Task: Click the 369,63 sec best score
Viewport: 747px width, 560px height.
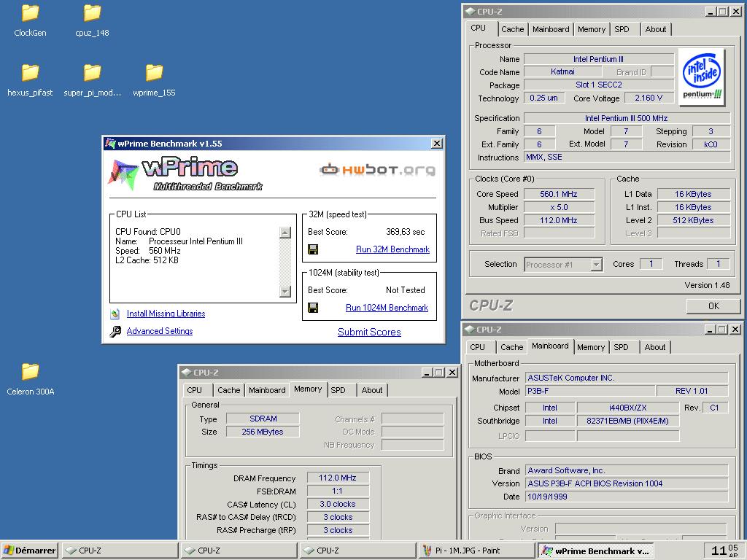Action: point(406,232)
